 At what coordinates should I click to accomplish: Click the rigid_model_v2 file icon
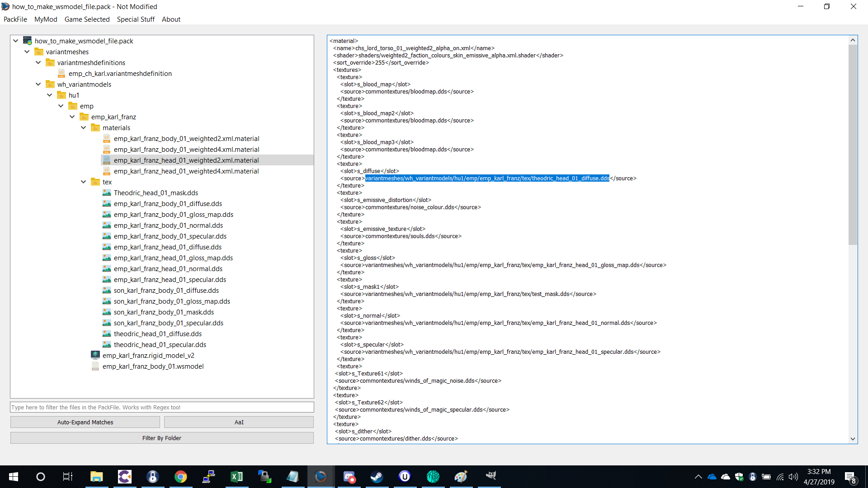pos(95,355)
